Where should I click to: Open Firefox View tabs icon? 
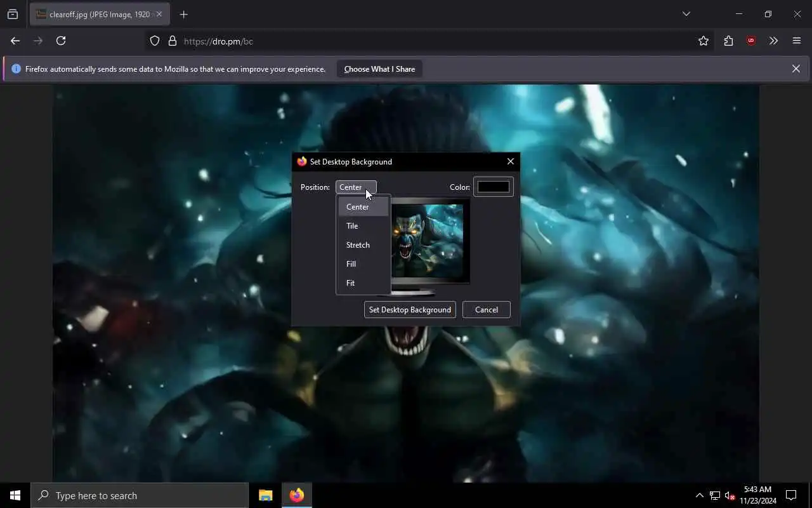tap(13, 14)
